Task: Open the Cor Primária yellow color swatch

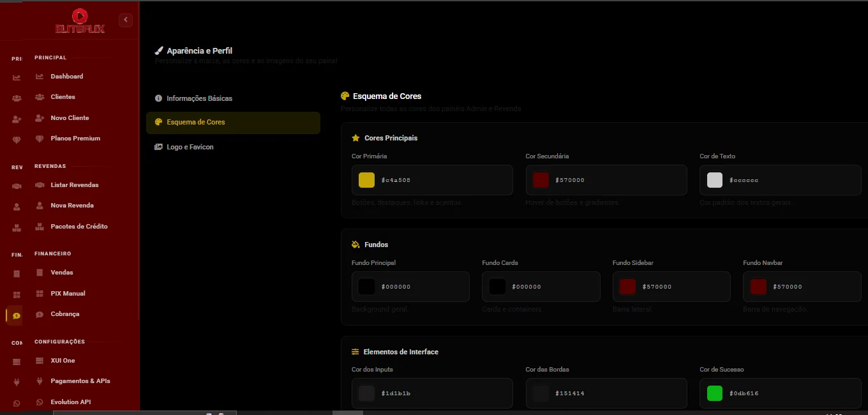Action: (366, 180)
